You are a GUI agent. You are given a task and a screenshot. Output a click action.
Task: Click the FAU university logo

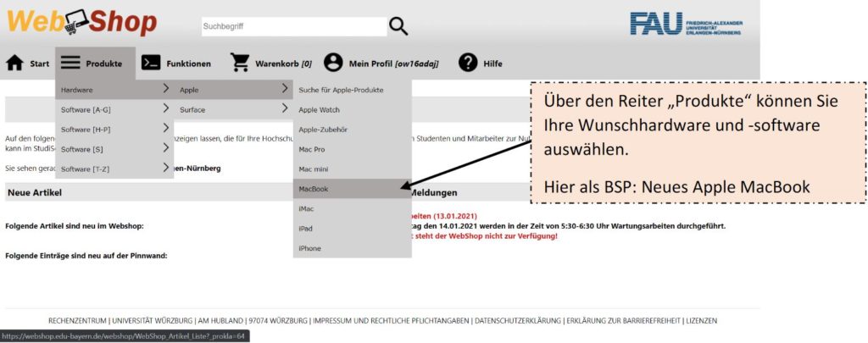[x=685, y=24]
